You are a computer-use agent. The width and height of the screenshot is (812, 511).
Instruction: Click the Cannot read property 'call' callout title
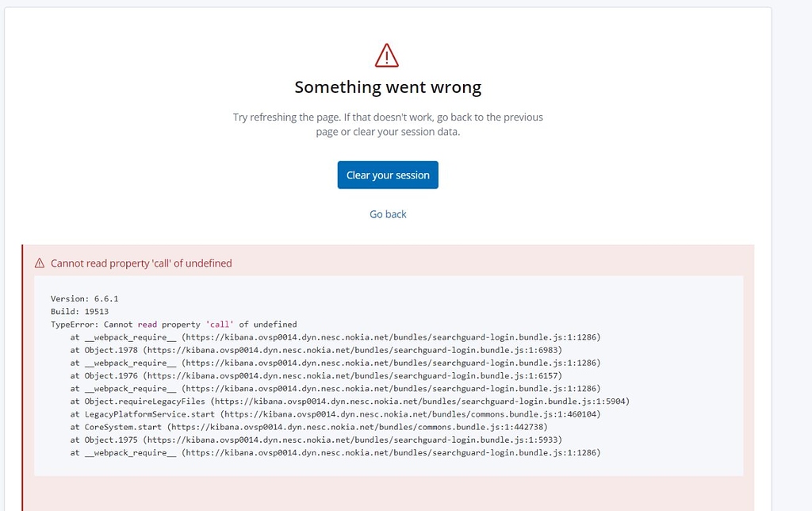coord(141,263)
